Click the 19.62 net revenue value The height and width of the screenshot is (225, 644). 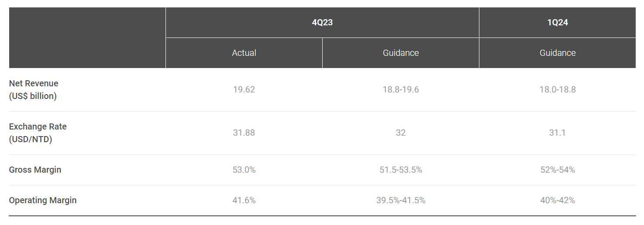[244, 89]
